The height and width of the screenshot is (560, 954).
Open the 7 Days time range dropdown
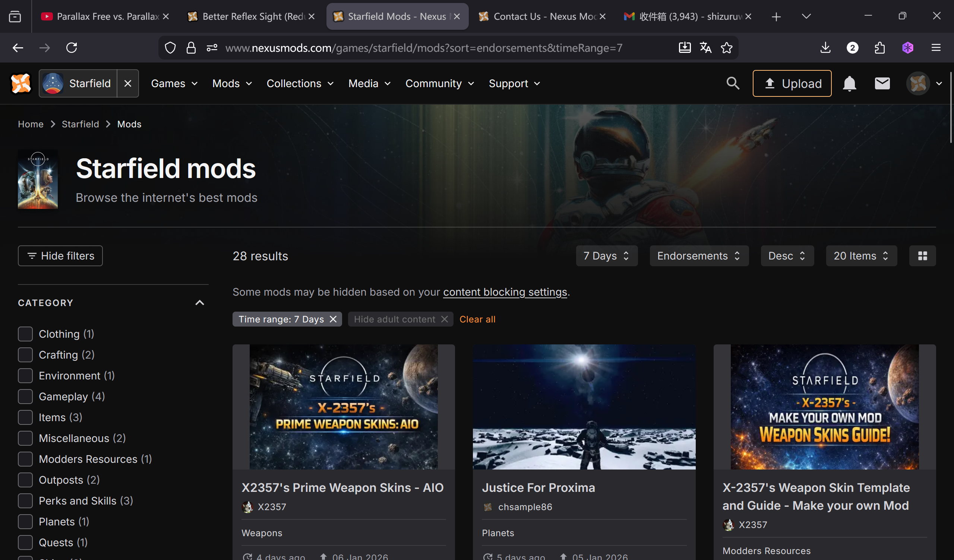pyautogui.click(x=606, y=256)
